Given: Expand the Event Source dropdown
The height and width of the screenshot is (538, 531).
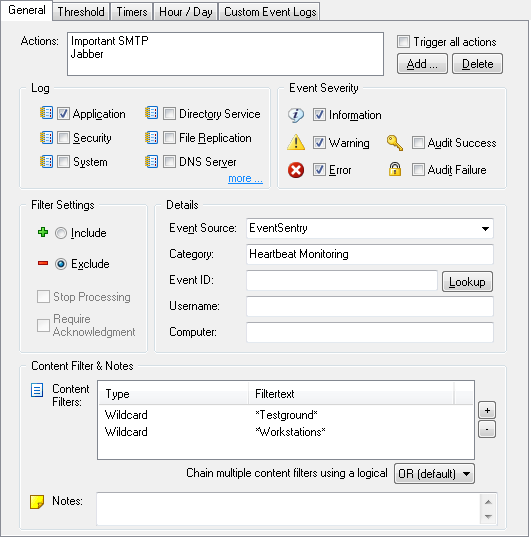Looking at the screenshot, I should coord(485,229).
